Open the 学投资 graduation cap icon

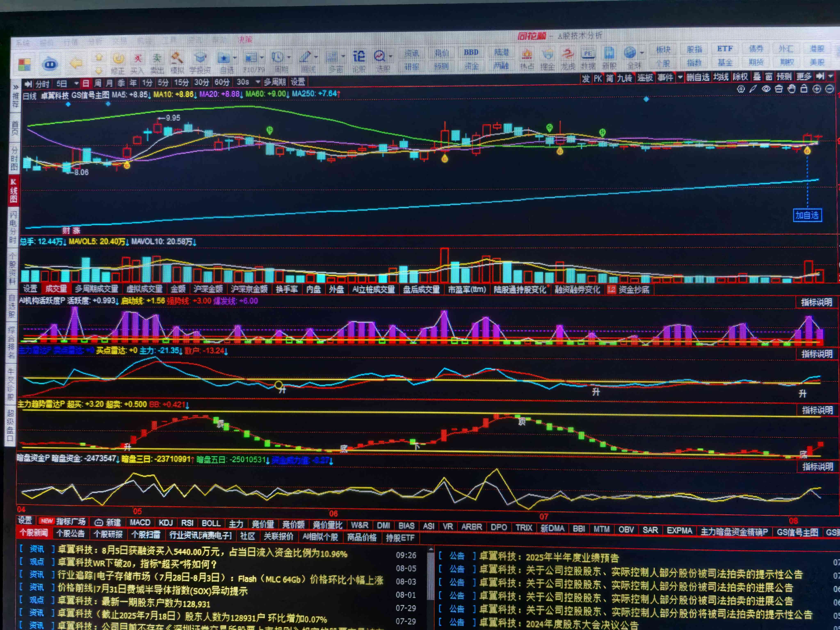[200, 63]
